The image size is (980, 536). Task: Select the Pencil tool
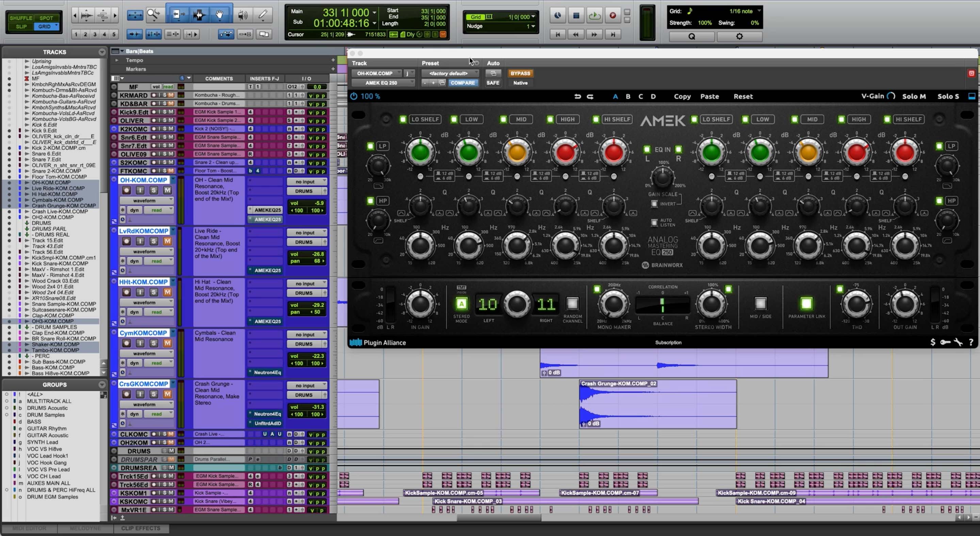[262, 15]
